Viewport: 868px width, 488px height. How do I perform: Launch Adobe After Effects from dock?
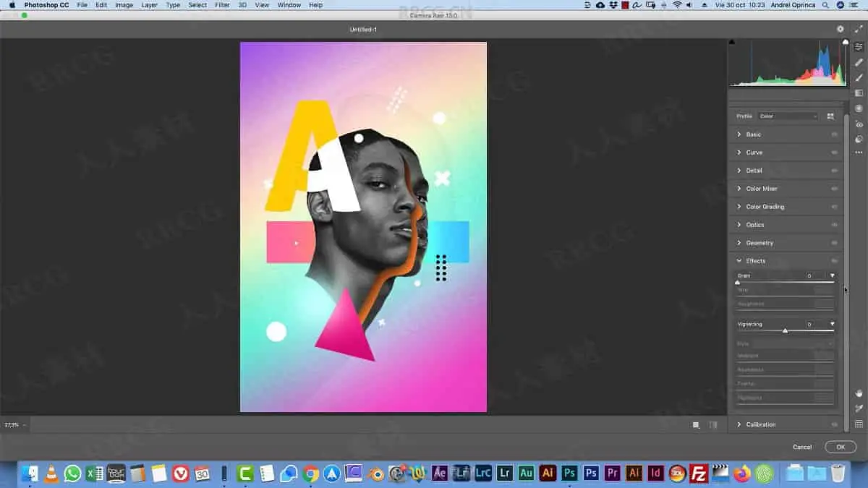pyautogui.click(x=440, y=474)
